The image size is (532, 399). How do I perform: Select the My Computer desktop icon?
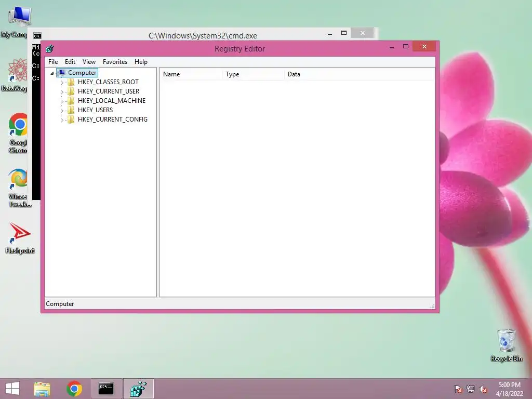(15, 22)
